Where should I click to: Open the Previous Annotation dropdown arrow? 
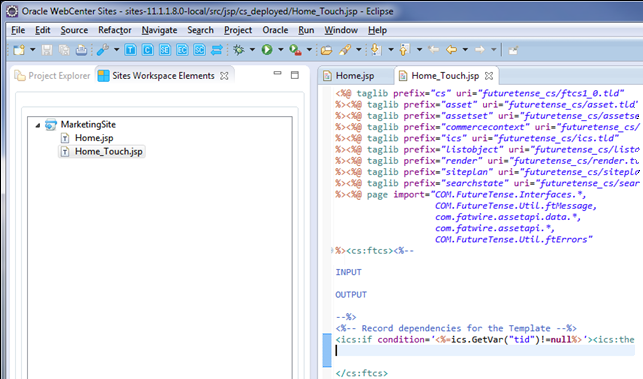click(x=420, y=50)
